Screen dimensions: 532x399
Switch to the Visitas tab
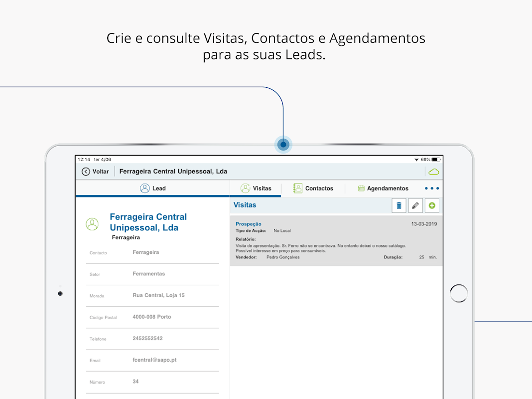(x=256, y=188)
